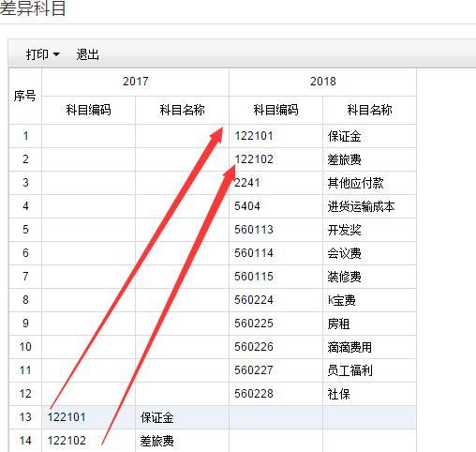The height and width of the screenshot is (452, 476).
Task: Open the 打印 dropdown menu
Action: (x=42, y=54)
